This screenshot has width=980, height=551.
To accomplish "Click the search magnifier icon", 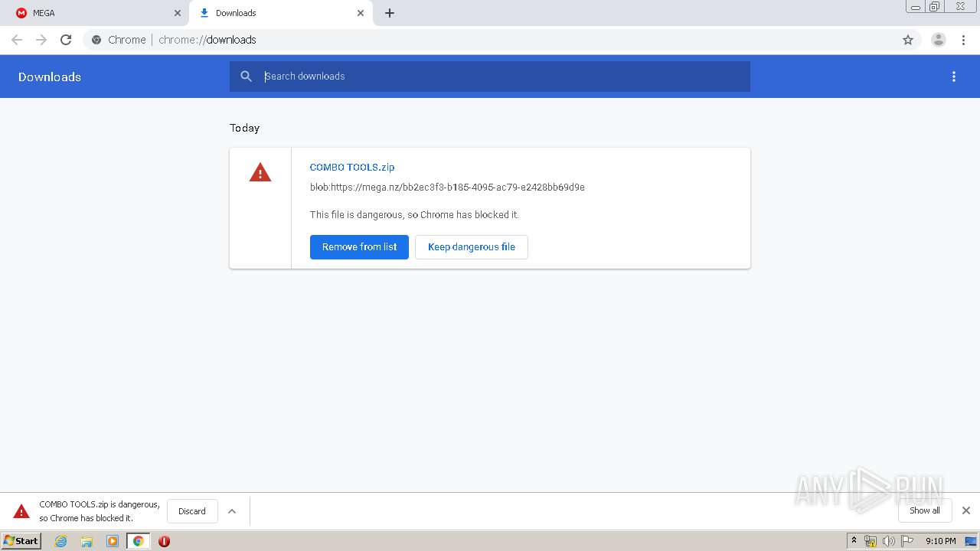I will [x=246, y=77].
